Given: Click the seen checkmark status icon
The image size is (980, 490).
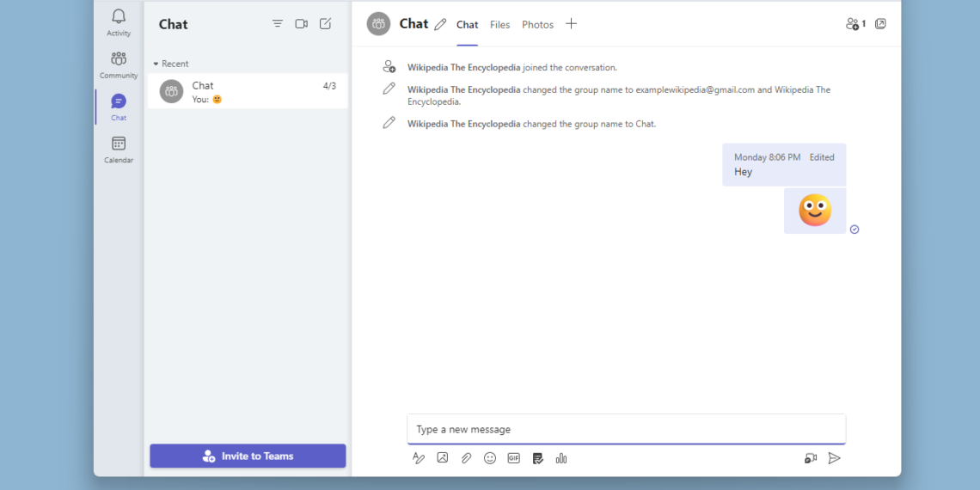Looking at the screenshot, I should (854, 230).
